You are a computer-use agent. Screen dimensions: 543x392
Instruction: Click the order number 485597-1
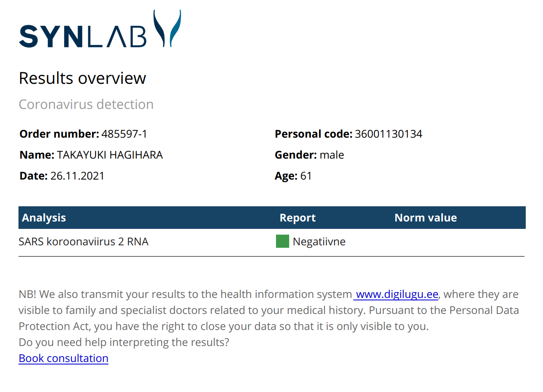(x=124, y=134)
